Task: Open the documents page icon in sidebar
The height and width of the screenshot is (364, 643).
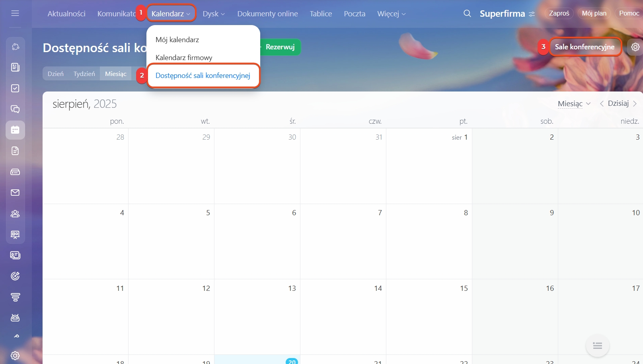Action: tap(15, 151)
